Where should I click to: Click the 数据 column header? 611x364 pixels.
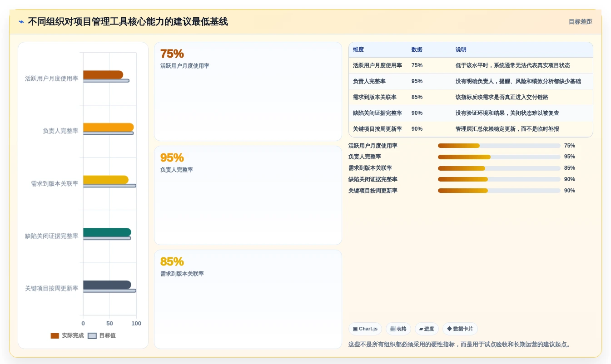pos(417,50)
